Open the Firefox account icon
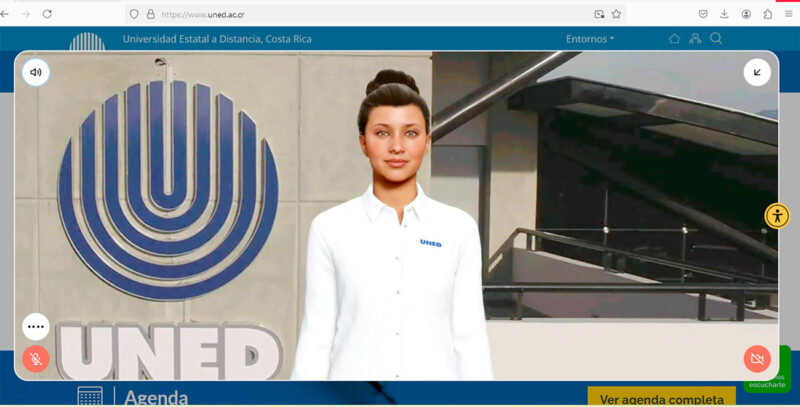 coord(746,14)
